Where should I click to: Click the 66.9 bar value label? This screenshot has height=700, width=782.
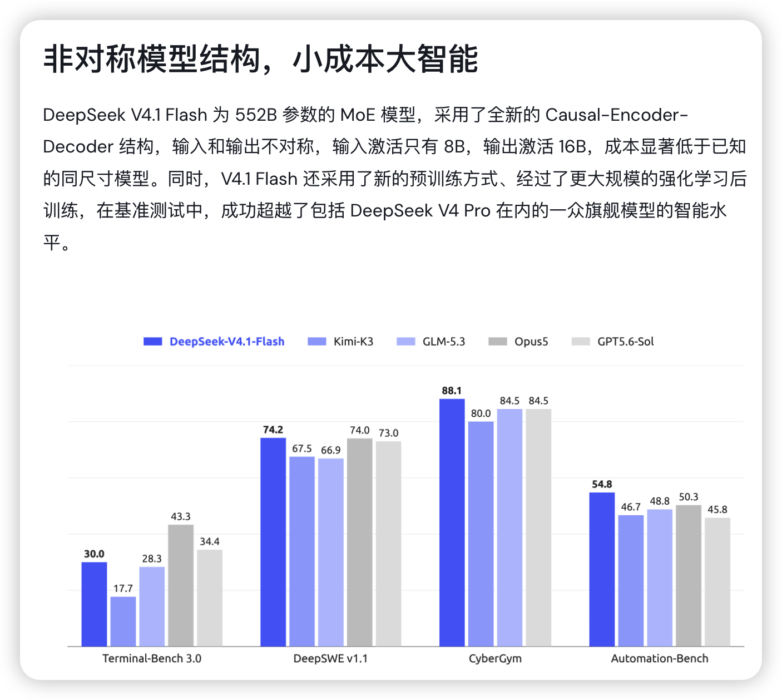(x=331, y=450)
